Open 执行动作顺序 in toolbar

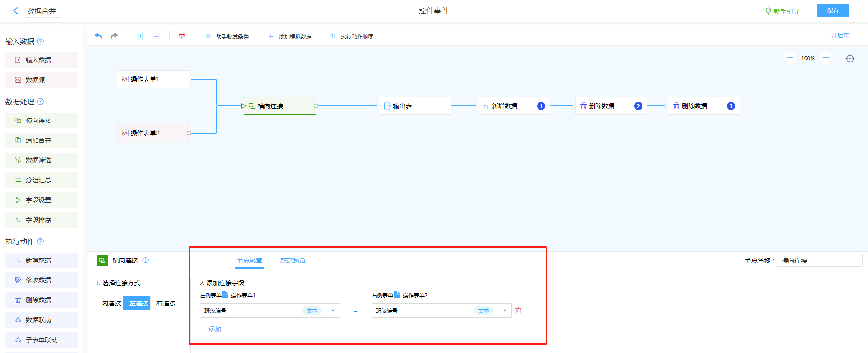(352, 36)
